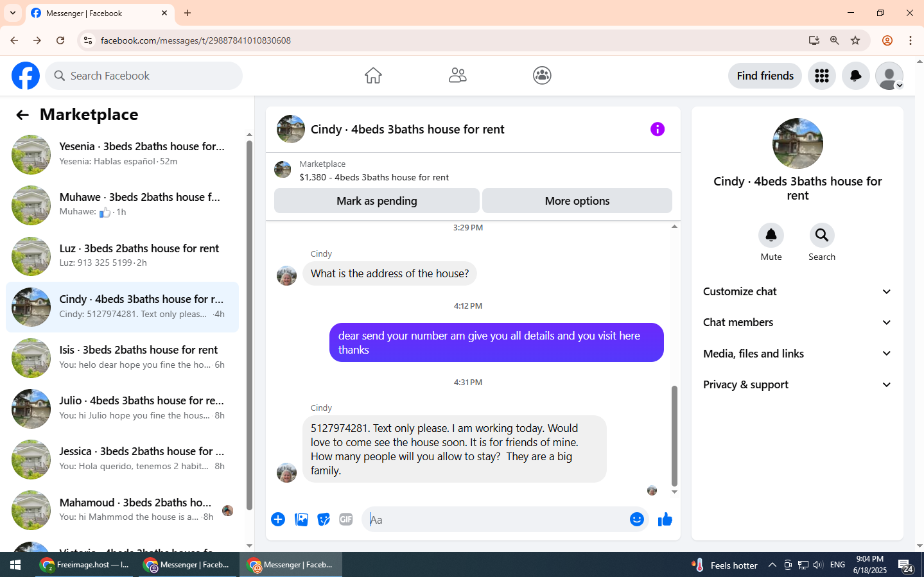Click the address bar URL
Viewport: 924px width, 577px height.
[196, 40]
